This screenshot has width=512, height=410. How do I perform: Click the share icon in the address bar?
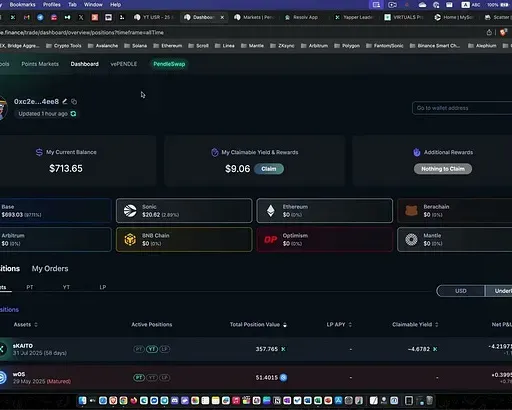pos(489,32)
